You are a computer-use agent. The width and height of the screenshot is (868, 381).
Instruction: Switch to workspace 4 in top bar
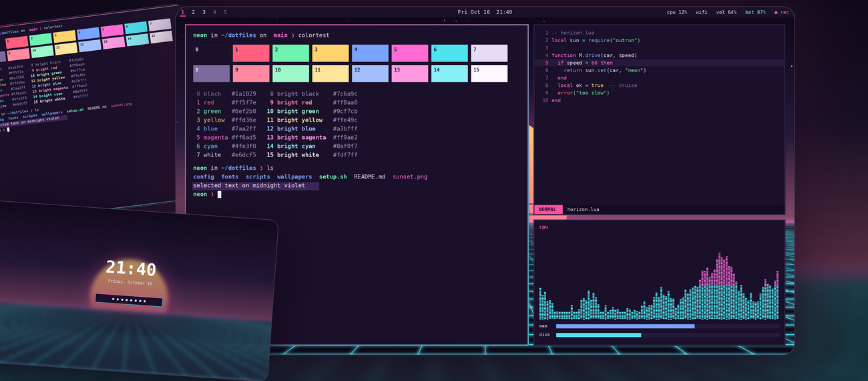click(214, 12)
